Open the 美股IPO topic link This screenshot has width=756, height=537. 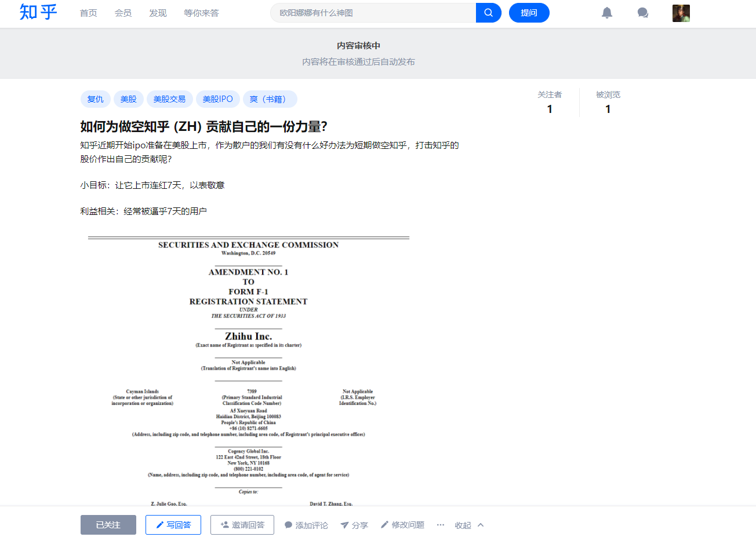[218, 99]
